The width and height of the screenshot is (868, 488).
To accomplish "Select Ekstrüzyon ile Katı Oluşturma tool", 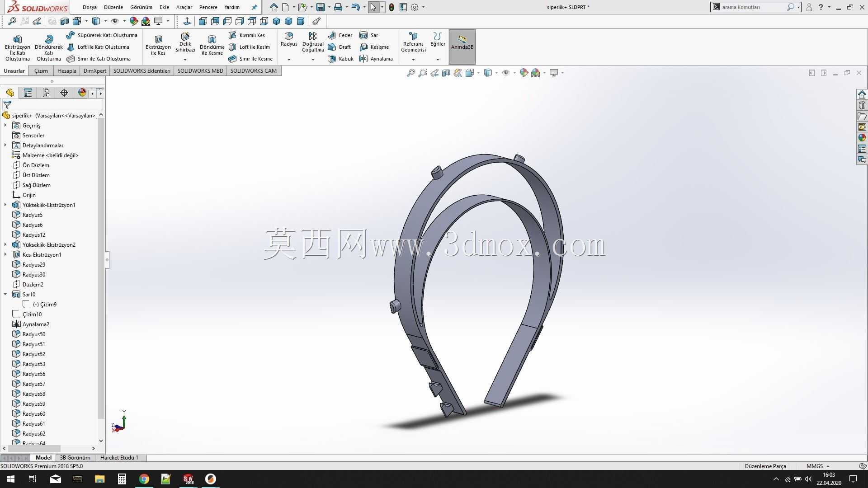I will [x=18, y=47].
